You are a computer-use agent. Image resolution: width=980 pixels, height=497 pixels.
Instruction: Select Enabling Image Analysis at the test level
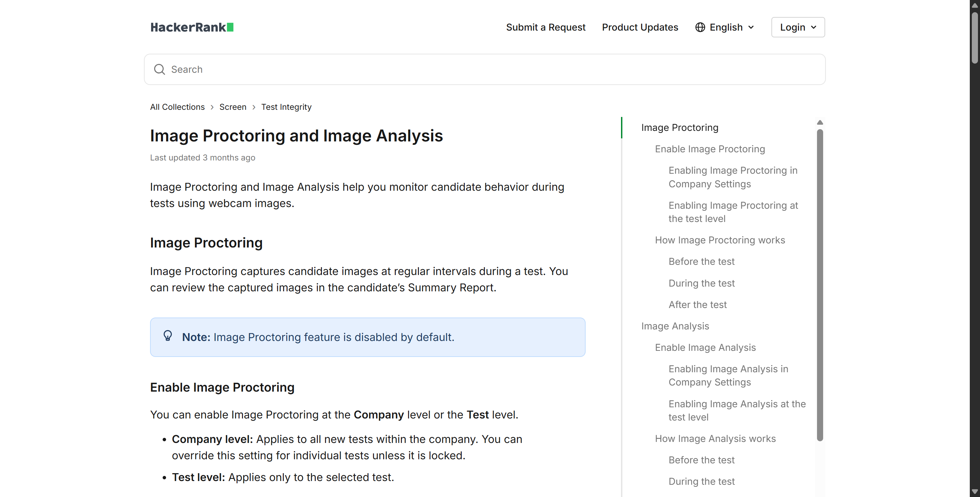click(x=737, y=410)
